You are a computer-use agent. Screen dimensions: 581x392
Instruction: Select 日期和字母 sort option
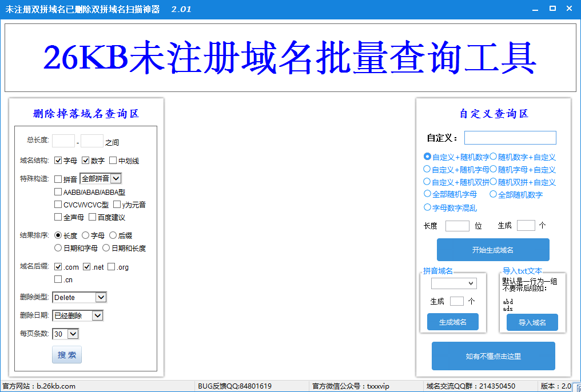click(58, 247)
